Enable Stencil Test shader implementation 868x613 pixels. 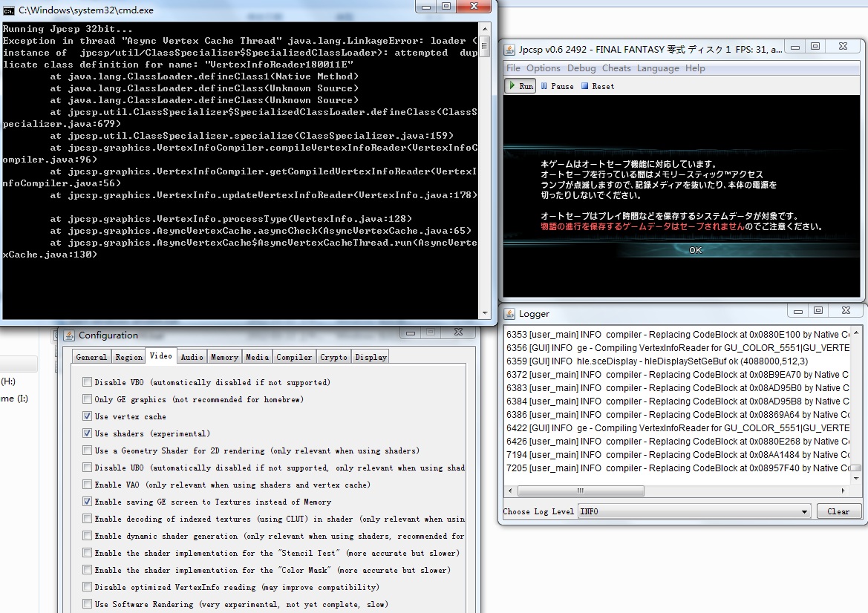pyautogui.click(x=87, y=553)
